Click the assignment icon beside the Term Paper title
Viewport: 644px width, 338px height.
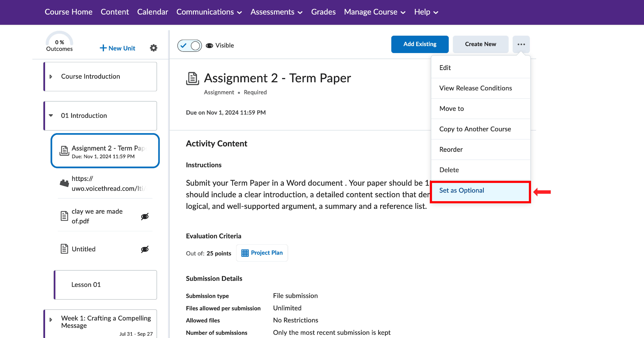point(192,79)
